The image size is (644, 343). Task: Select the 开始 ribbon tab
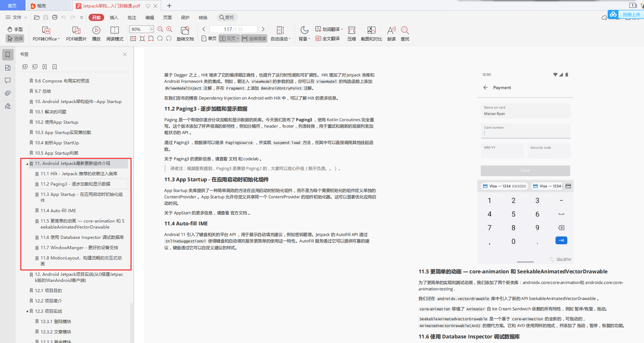click(96, 17)
